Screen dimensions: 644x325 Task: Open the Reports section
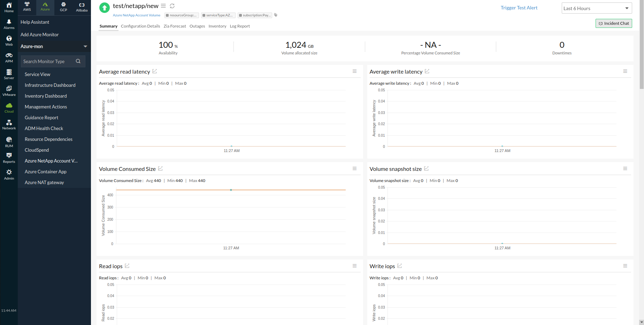click(9, 157)
